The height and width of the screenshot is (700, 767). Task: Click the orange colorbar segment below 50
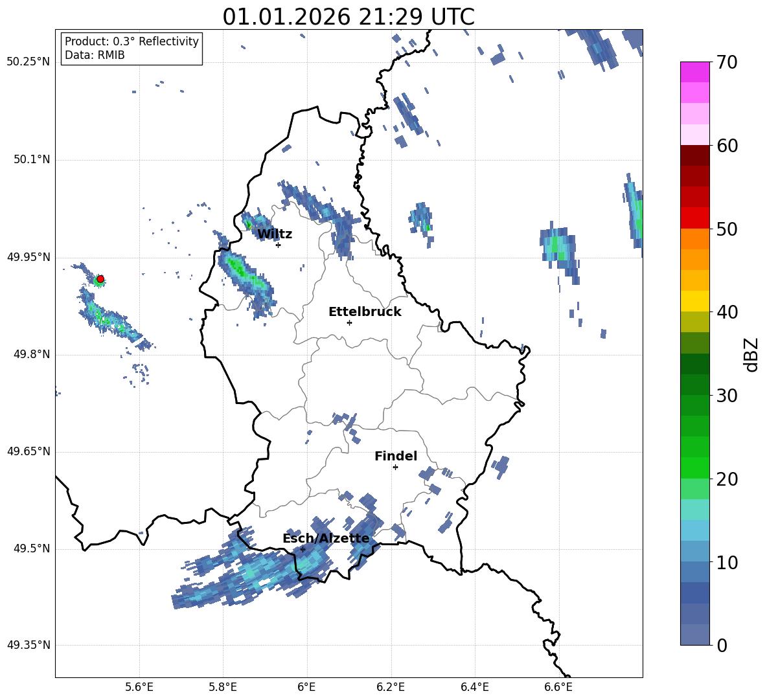click(x=694, y=239)
